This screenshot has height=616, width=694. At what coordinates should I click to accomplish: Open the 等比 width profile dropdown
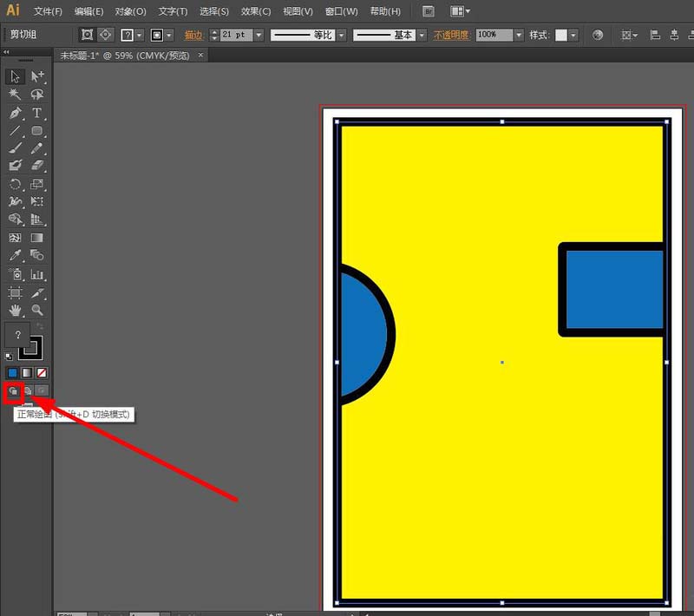341,35
